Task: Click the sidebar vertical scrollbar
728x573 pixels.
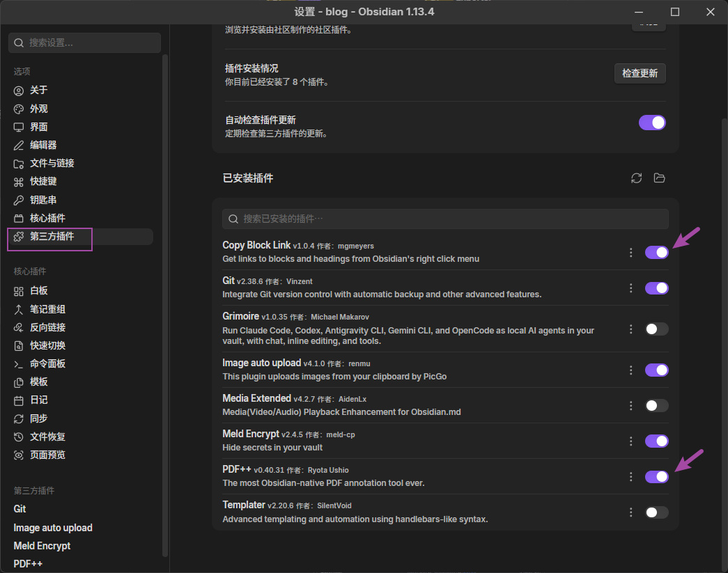Action: pos(165,305)
